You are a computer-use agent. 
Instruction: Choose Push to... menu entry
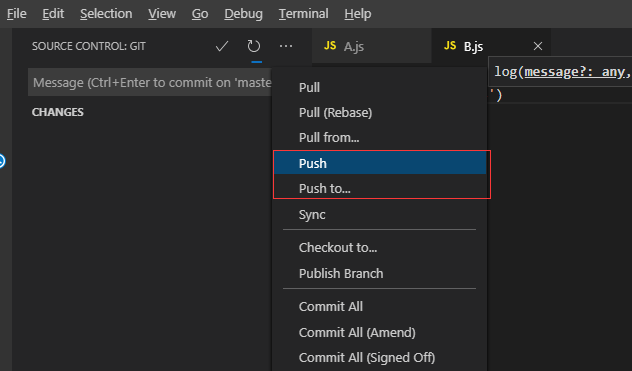(x=380, y=188)
